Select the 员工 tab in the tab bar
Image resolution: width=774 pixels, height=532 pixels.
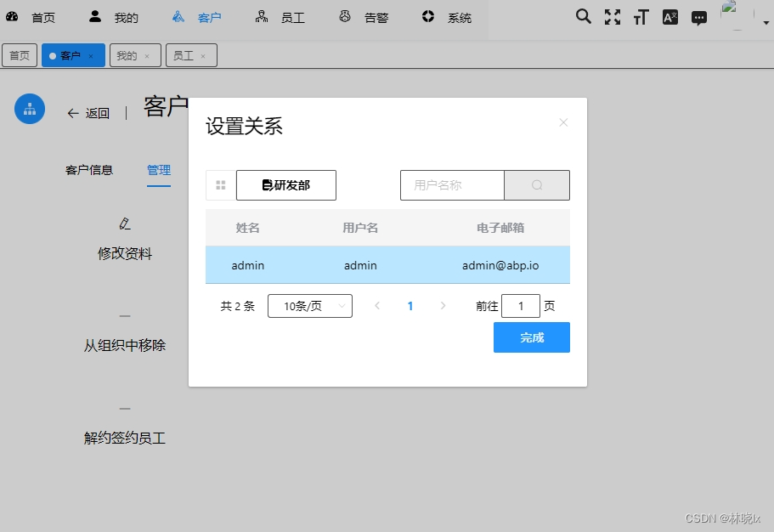185,54
